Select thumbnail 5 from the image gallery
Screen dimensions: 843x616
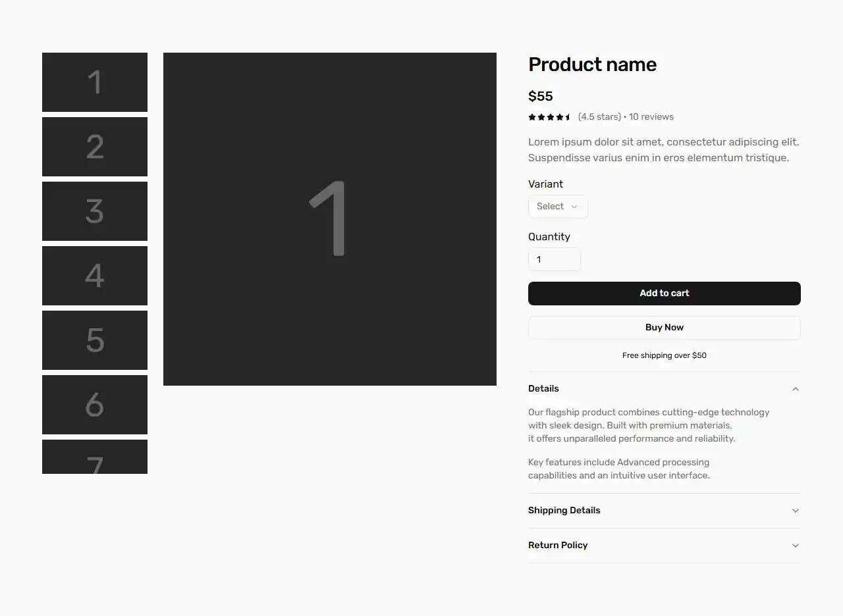coord(94,340)
